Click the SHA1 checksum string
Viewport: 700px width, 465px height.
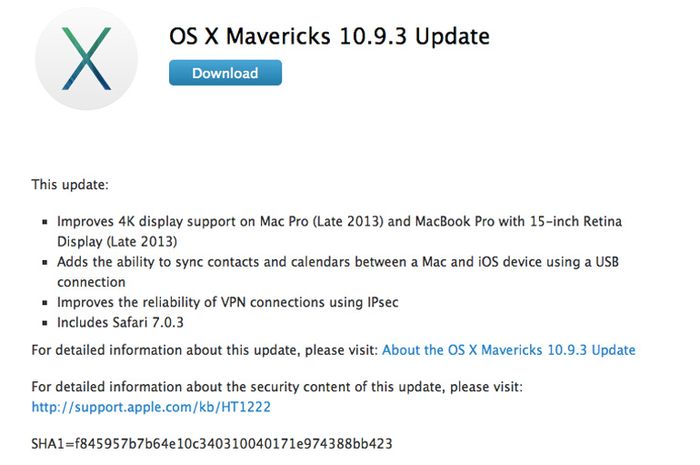coord(212,444)
